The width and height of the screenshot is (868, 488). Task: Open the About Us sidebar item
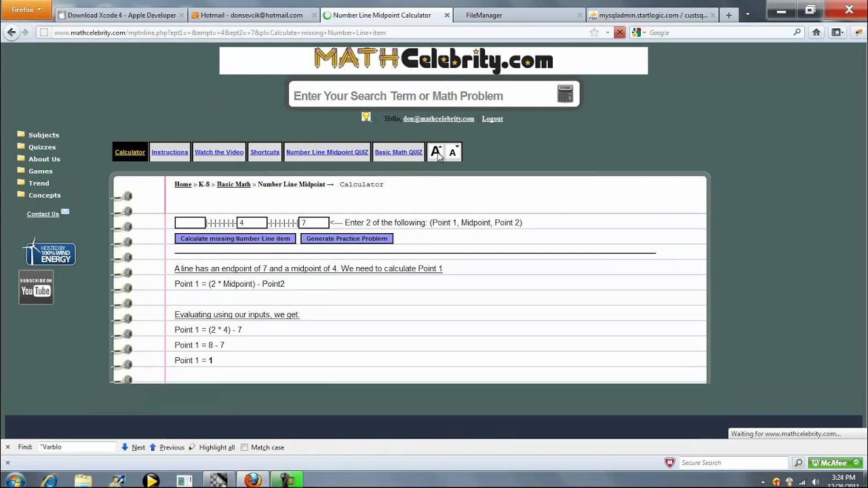coord(44,159)
